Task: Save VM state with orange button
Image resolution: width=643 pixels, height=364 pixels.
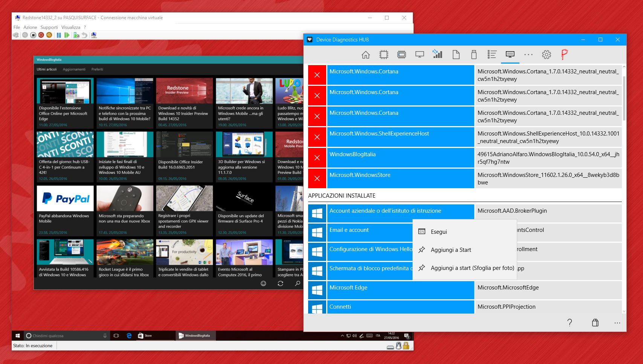Action: tap(49, 35)
